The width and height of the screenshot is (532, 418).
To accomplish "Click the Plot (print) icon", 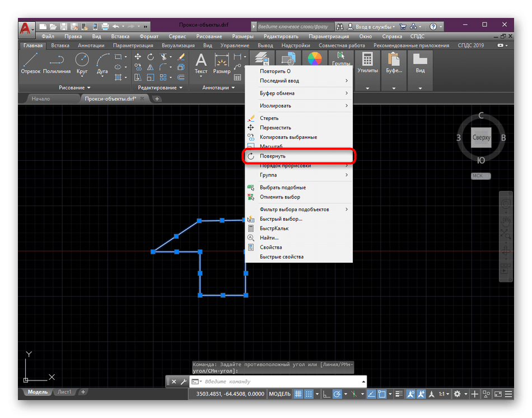I will click(x=105, y=26).
